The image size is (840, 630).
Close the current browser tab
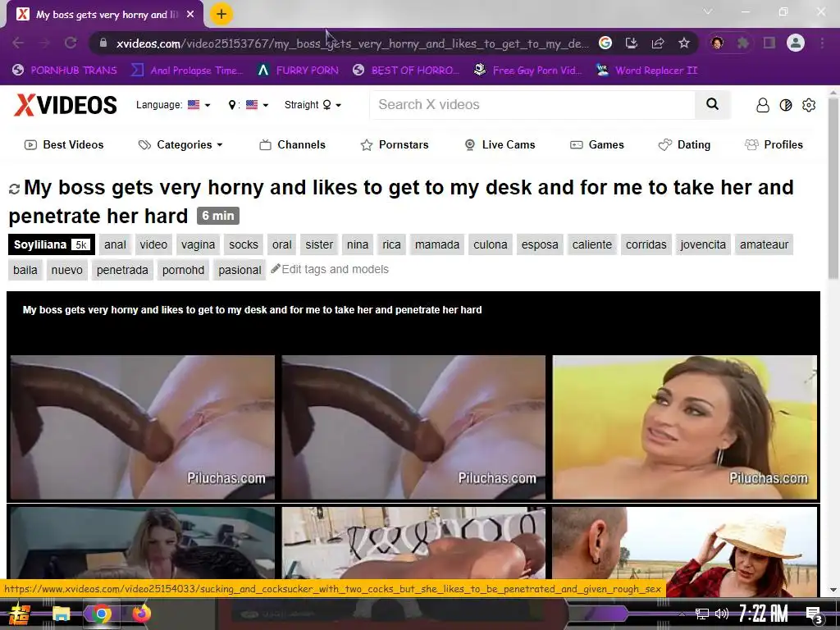coord(190,15)
